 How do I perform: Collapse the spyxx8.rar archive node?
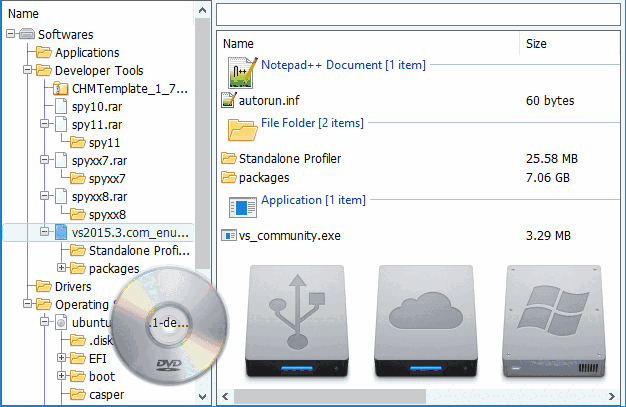point(44,196)
